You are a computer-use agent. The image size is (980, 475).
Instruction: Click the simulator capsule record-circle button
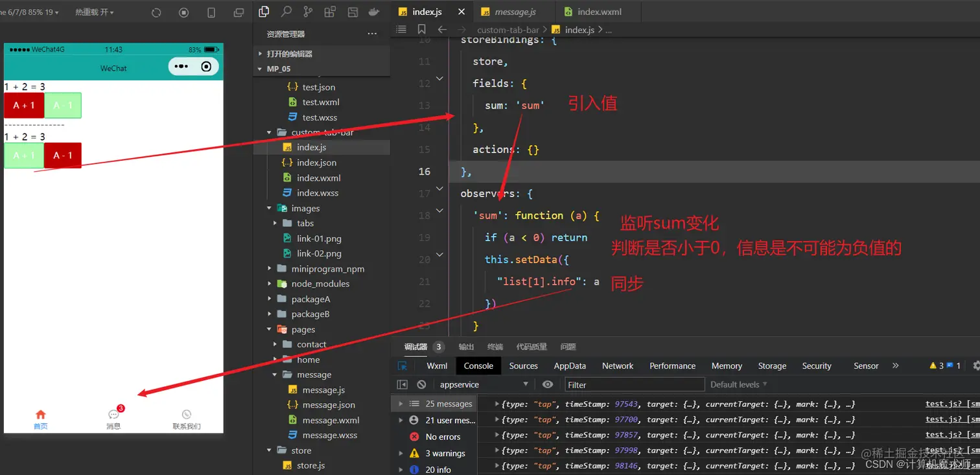207,66
